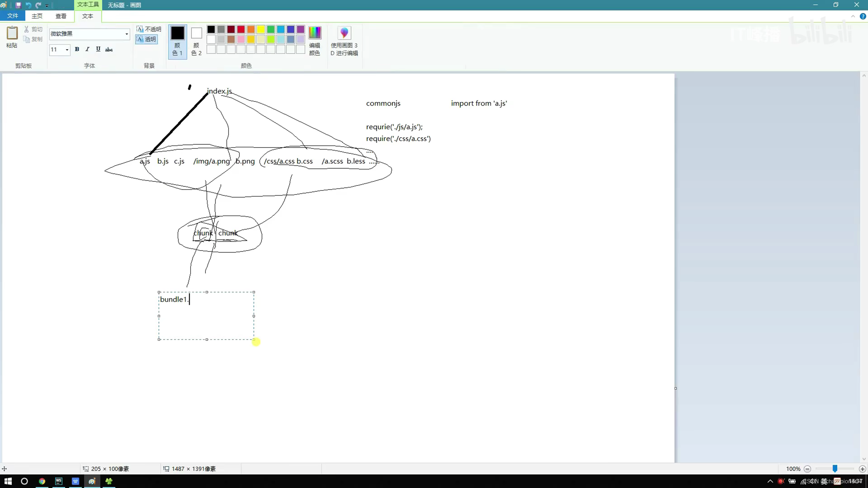
Task: Toggle Italic text formatting
Action: point(87,49)
